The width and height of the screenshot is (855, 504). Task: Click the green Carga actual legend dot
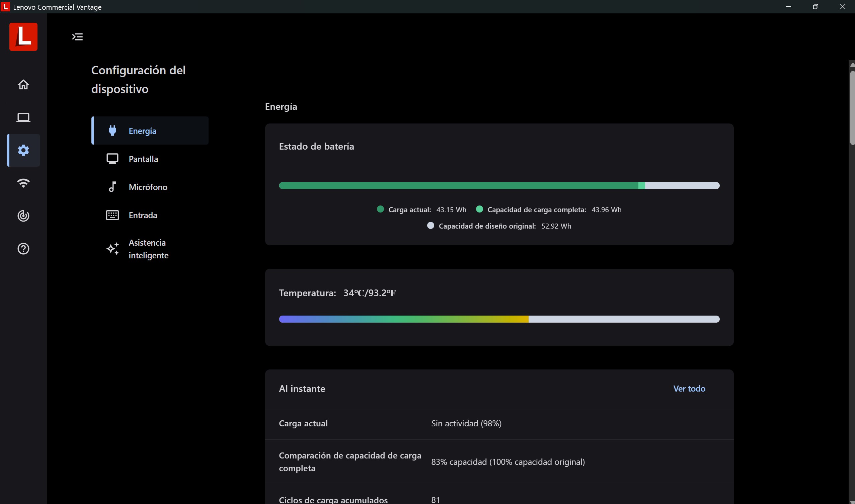(x=380, y=209)
